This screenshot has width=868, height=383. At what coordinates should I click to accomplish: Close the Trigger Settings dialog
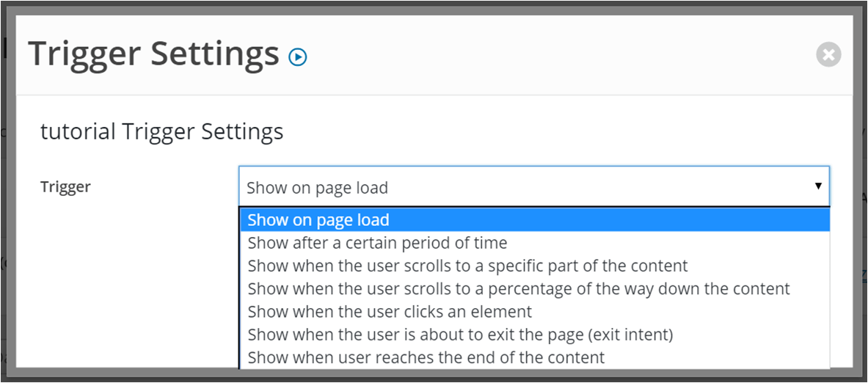click(828, 55)
